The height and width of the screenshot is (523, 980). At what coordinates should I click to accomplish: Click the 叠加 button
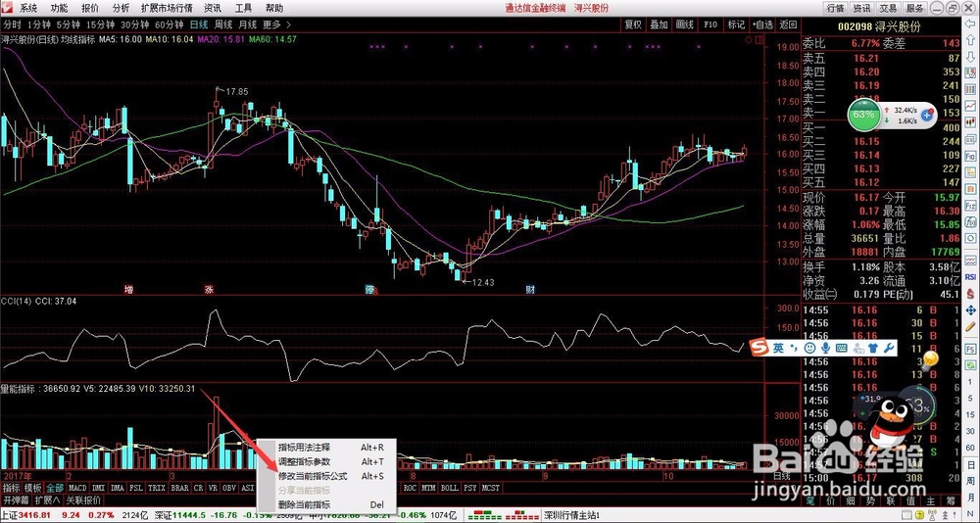point(659,25)
